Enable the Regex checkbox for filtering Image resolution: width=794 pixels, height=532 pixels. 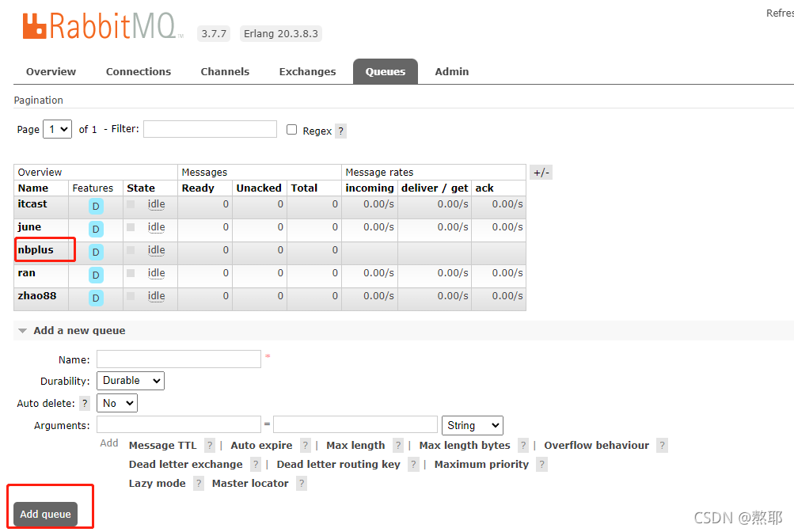[291, 130]
